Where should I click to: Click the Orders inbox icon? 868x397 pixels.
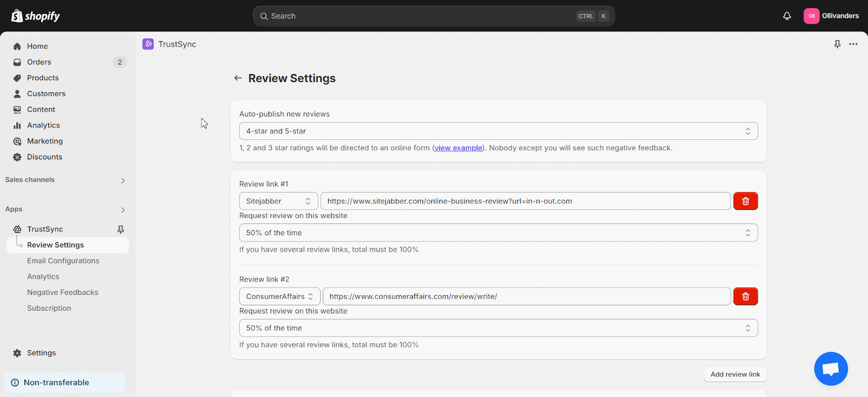click(x=17, y=62)
